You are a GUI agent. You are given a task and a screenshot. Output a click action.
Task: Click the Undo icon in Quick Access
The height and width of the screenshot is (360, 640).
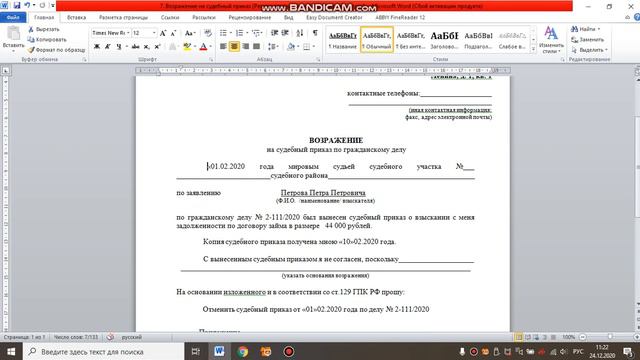(x=27, y=6)
